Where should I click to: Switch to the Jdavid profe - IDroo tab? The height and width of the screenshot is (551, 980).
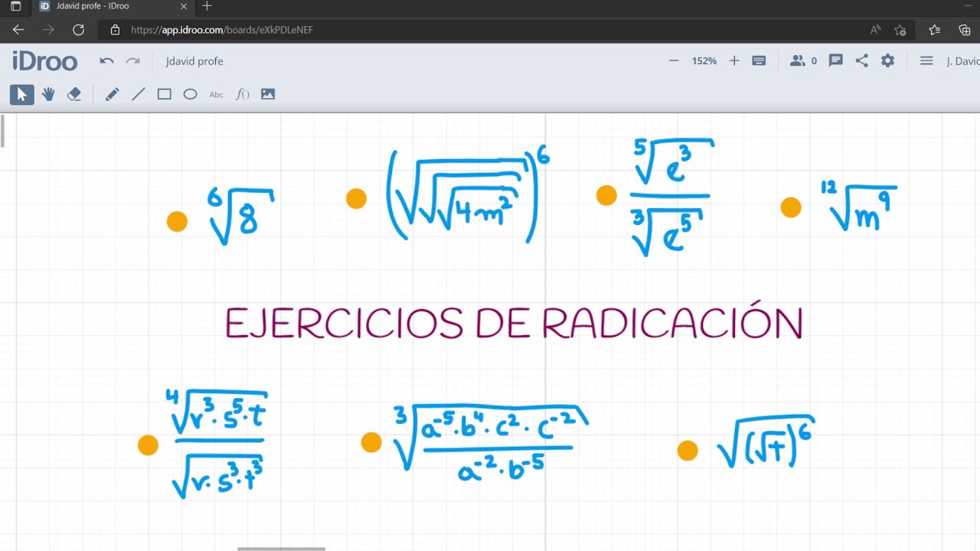tap(115, 6)
